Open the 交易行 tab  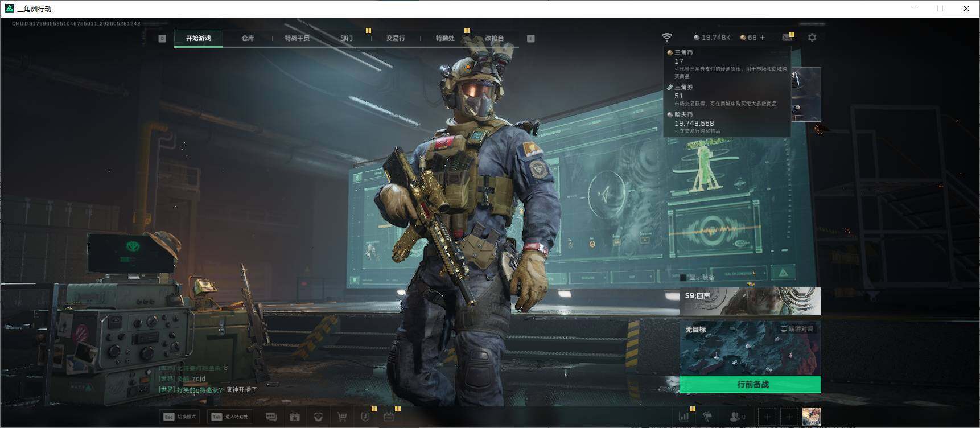396,38
